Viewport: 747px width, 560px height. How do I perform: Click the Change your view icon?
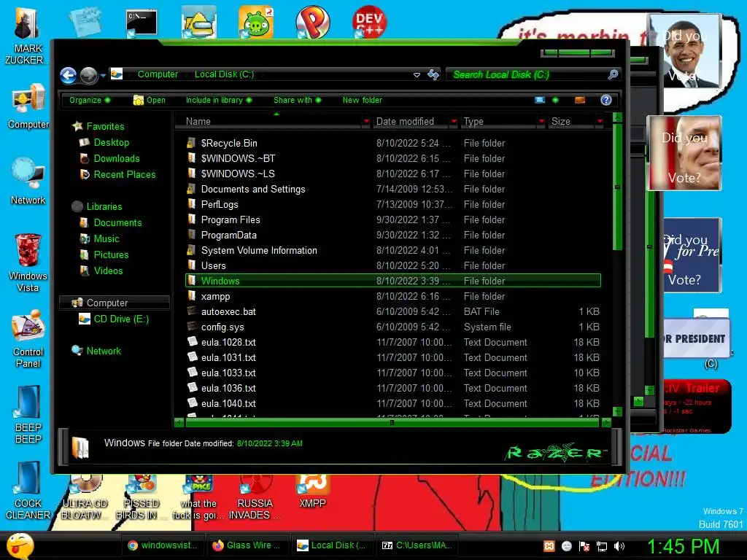pos(540,100)
